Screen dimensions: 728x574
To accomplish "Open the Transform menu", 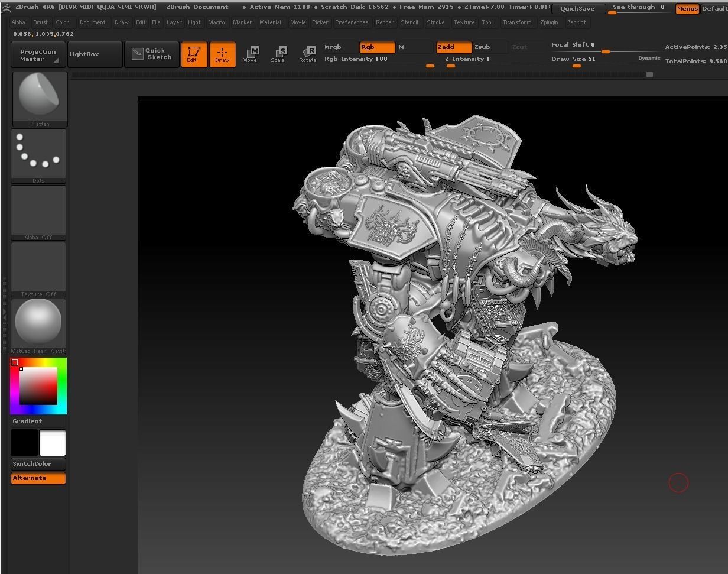I will click(517, 22).
